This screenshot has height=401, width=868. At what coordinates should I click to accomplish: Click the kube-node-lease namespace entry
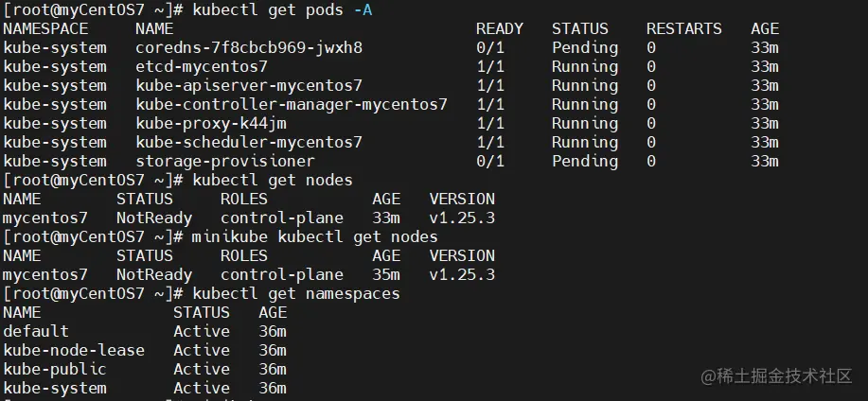point(73,350)
